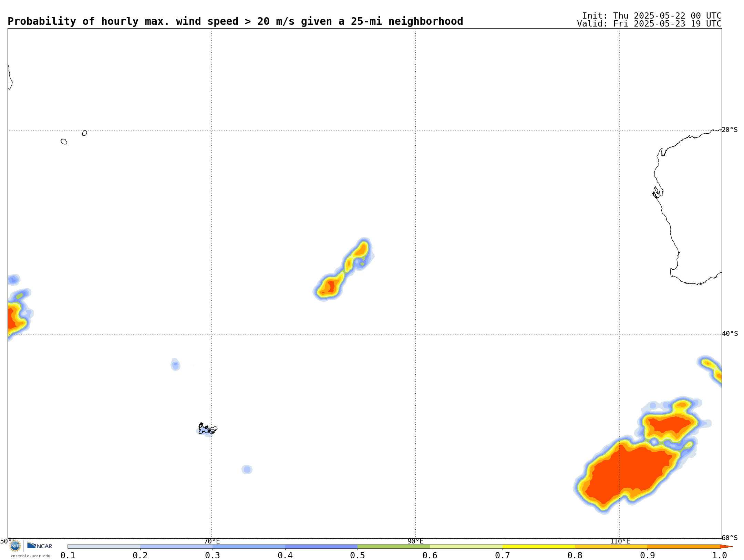Click the 0.8 colorbar tick label

tap(575, 556)
